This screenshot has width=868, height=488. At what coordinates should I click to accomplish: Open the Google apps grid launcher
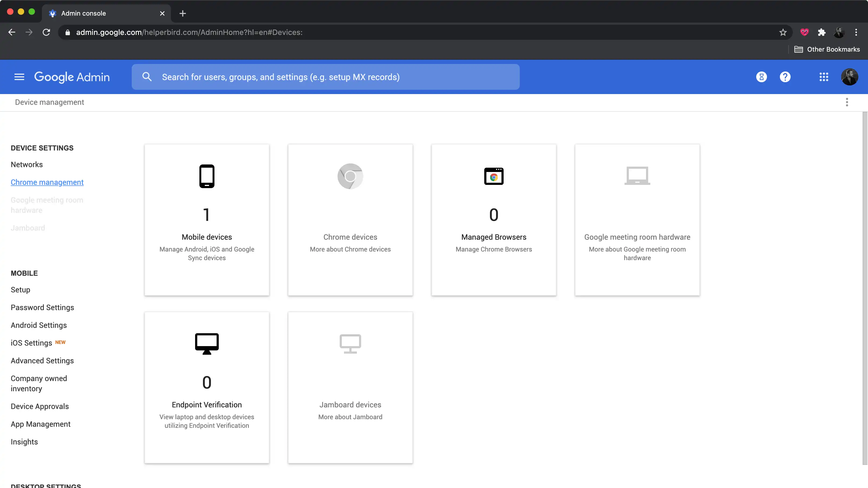823,77
